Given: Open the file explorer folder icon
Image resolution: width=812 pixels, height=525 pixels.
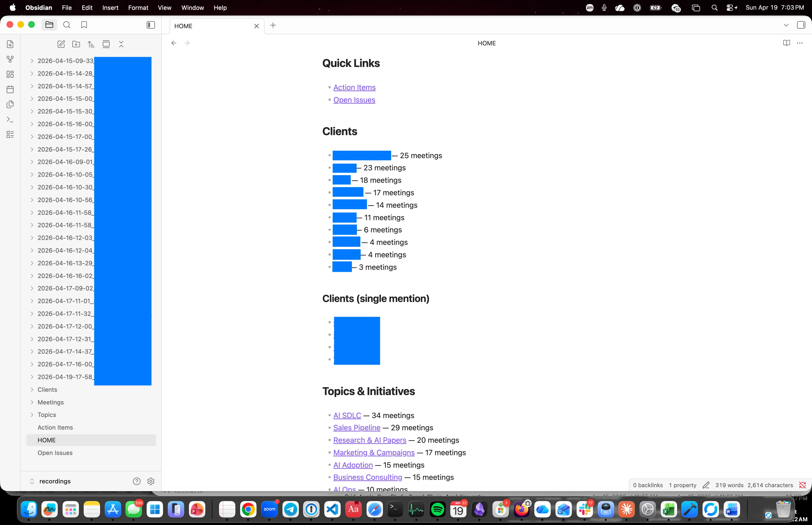Looking at the screenshot, I should (x=49, y=25).
